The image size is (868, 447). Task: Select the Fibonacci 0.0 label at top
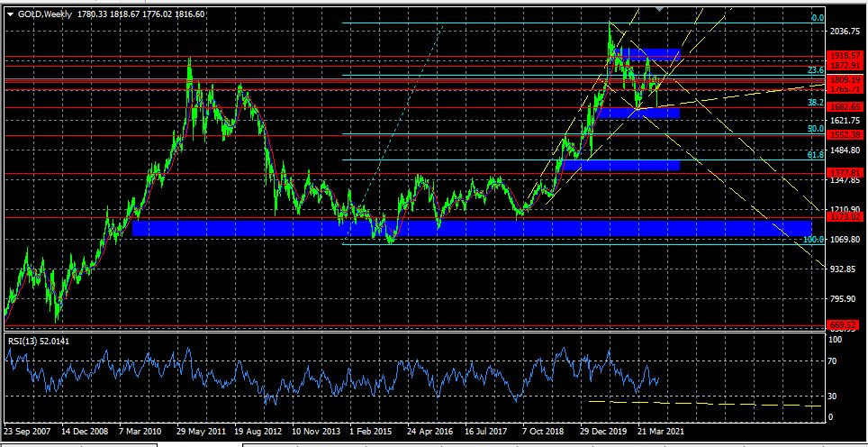click(x=818, y=18)
